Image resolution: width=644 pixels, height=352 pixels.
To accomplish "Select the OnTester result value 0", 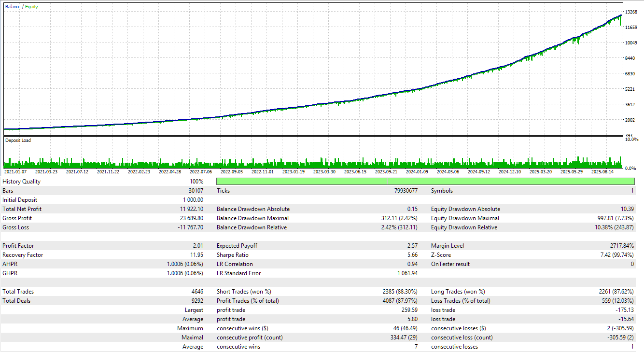I will coord(632,264).
